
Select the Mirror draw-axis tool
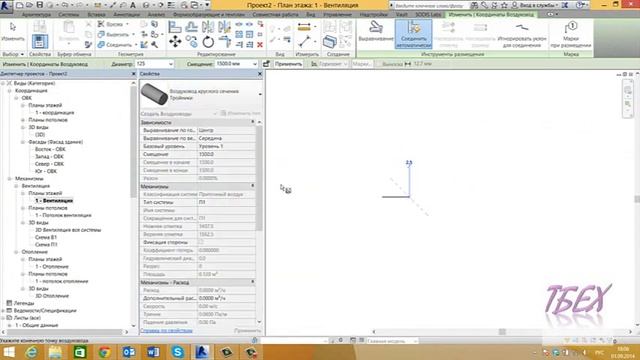pyautogui.click(x=224, y=27)
